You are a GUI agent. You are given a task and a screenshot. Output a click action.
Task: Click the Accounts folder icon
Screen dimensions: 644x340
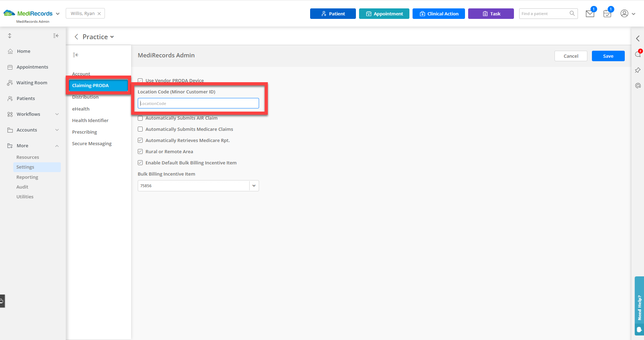point(10,130)
